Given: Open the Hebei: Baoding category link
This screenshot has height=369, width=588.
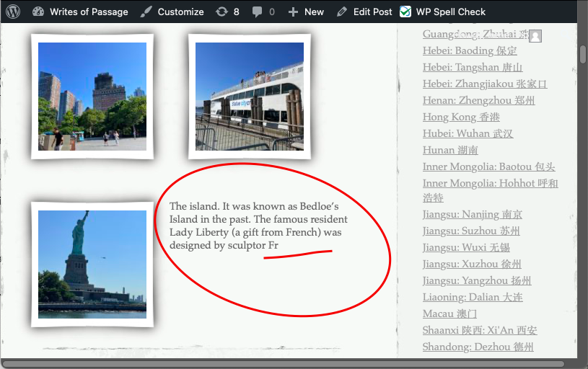Looking at the screenshot, I should coord(470,50).
